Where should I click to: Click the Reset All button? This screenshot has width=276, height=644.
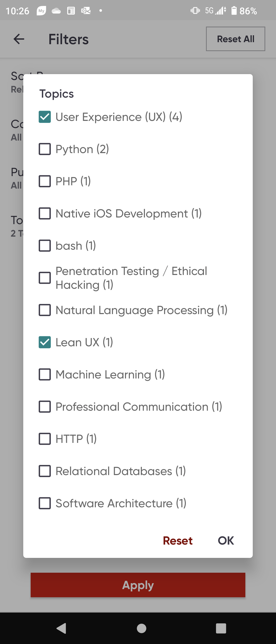(235, 39)
